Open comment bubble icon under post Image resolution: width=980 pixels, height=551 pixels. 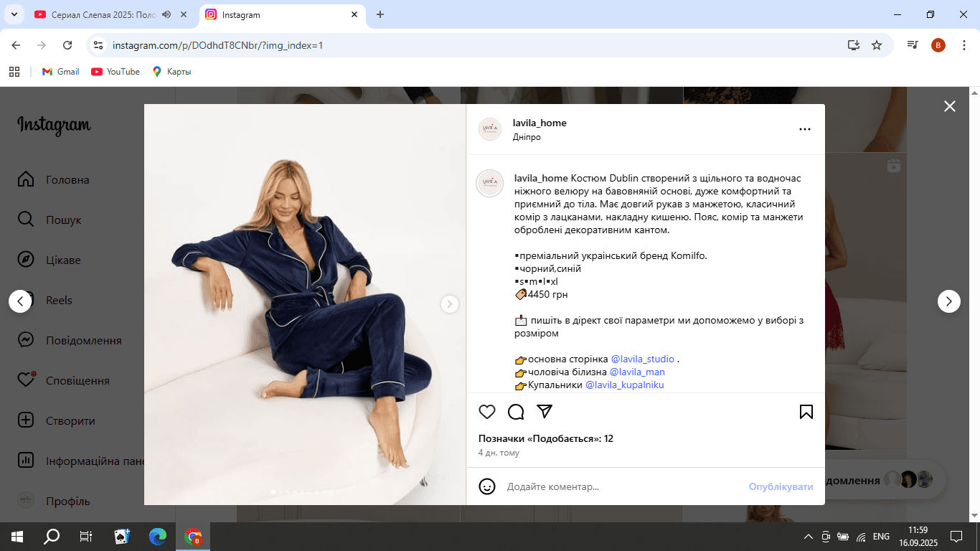tap(516, 412)
